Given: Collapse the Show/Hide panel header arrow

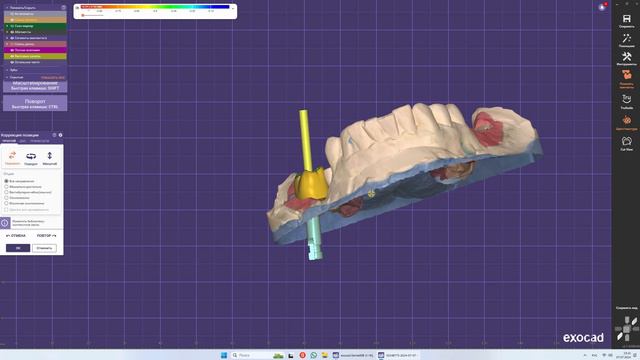Looking at the screenshot, I should pos(7,7).
